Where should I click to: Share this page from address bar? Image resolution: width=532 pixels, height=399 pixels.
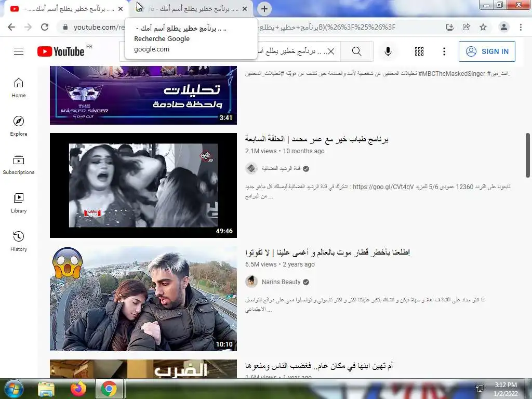tap(466, 27)
